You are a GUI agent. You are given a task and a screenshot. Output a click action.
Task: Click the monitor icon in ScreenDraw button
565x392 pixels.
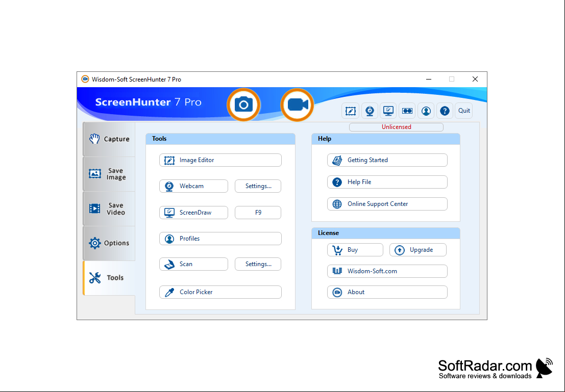[x=169, y=213]
